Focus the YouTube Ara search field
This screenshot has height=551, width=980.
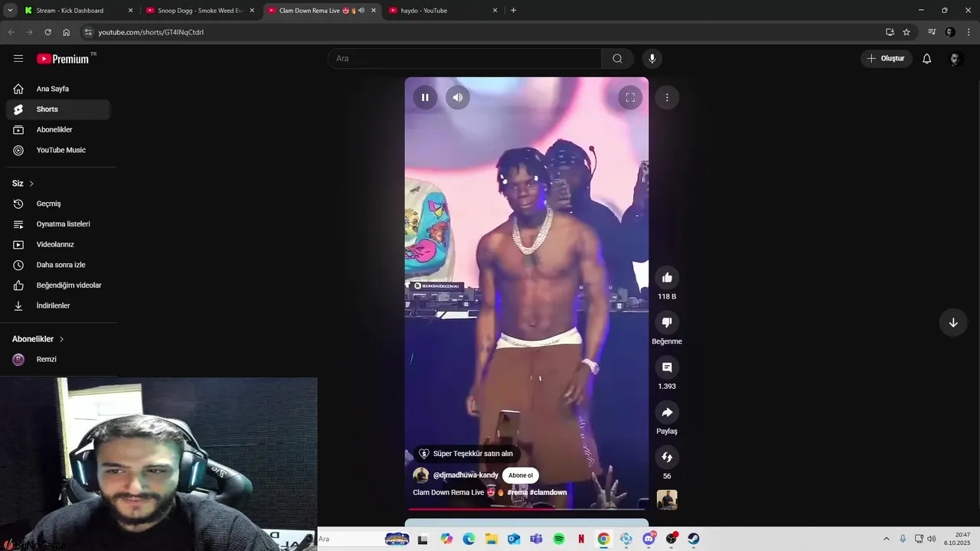pyautogui.click(x=465, y=58)
